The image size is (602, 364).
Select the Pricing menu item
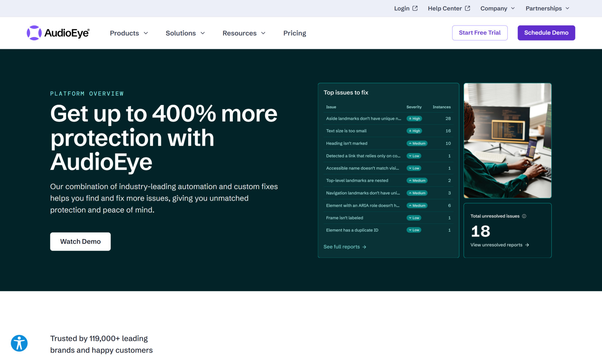coord(294,33)
